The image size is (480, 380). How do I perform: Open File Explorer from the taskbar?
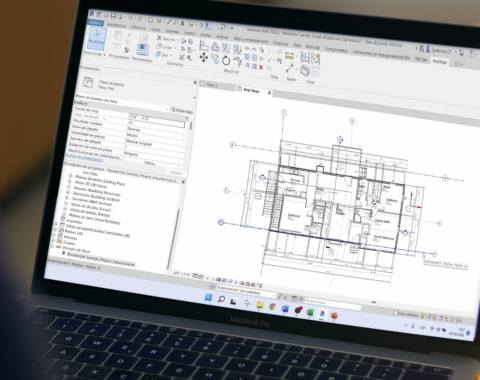(260, 305)
